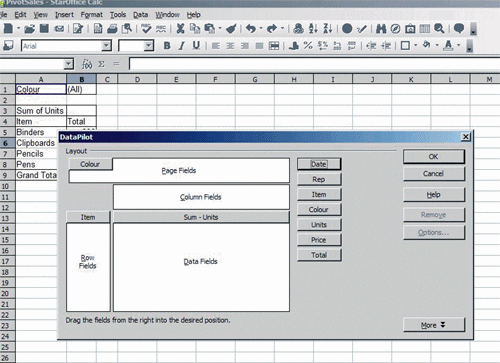The height and width of the screenshot is (363, 500).
Task: Open the View menu
Action: (x=40, y=15)
